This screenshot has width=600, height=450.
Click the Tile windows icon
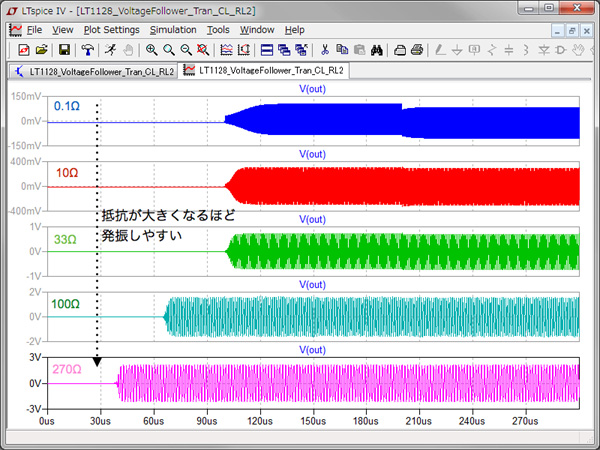(264, 49)
